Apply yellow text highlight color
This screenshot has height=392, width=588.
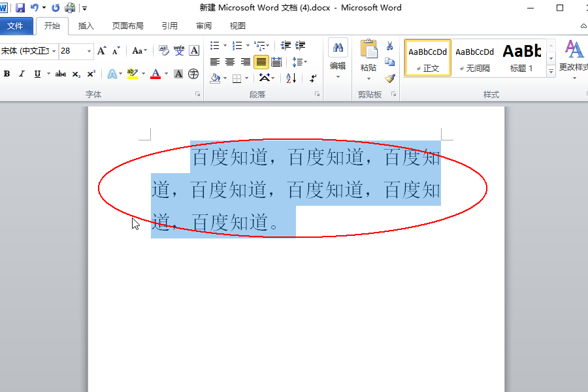(132, 74)
